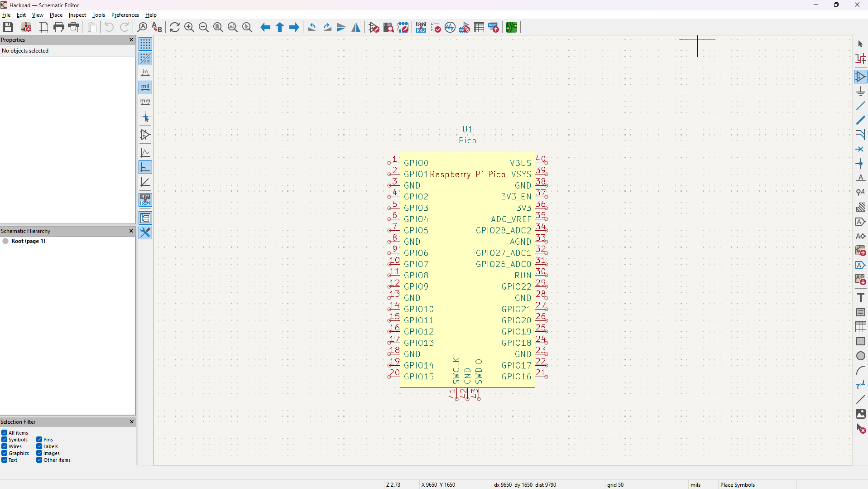Open the symbol fields table
Viewport: 868px width, 489px height.
click(x=479, y=27)
